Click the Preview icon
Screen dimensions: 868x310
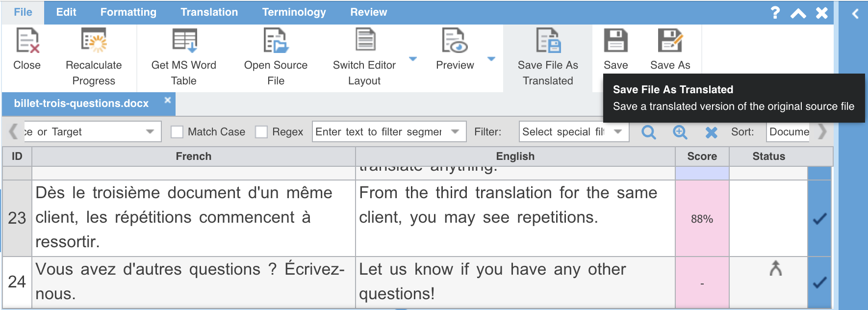tap(455, 40)
